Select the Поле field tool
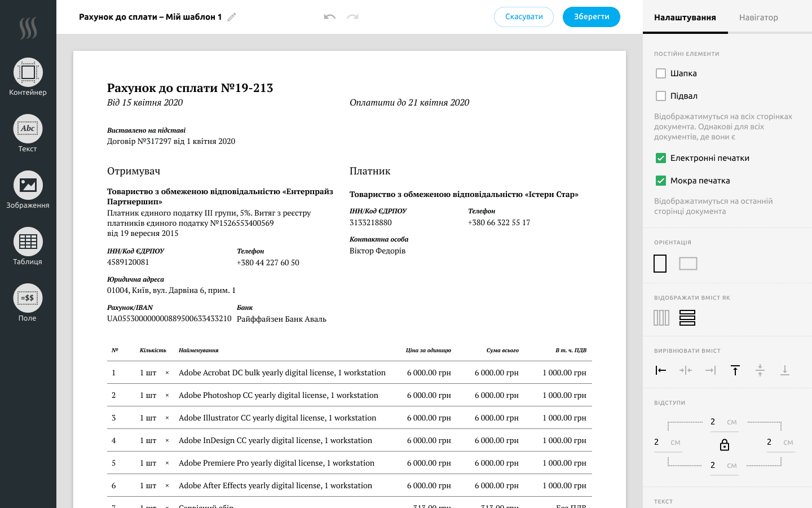 (x=28, y=299)
